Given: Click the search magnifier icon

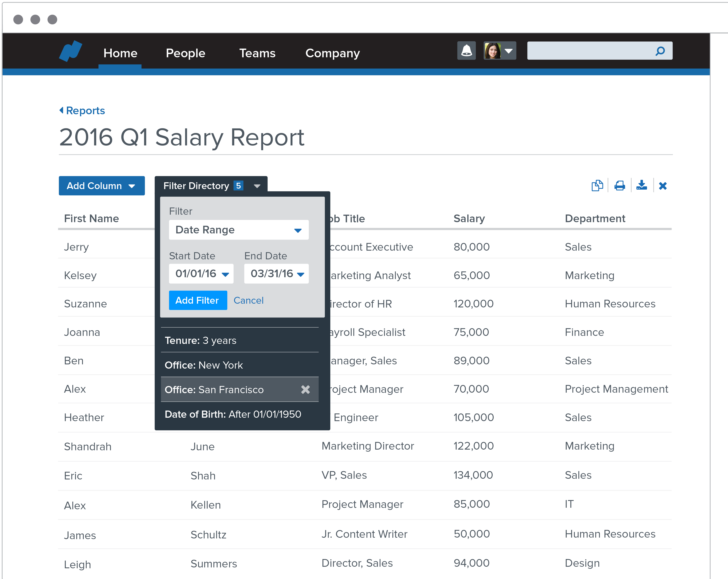Looking at the screenshot, I should (660, 51).
